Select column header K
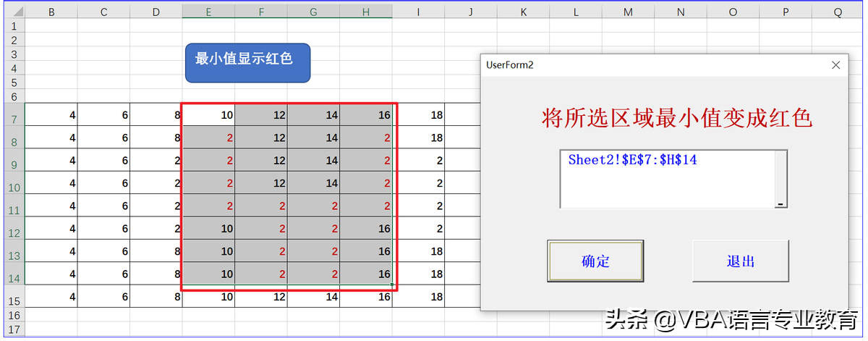The width and height of the screenshot is (868, 341). 523,12
